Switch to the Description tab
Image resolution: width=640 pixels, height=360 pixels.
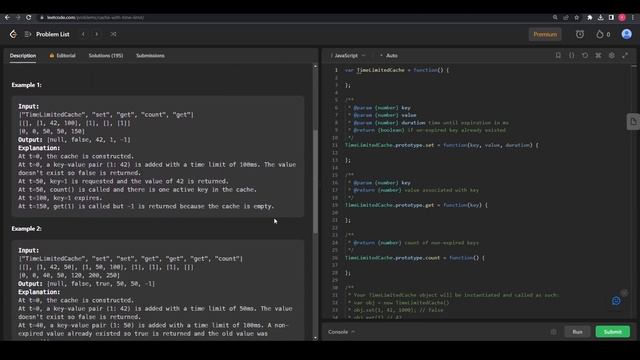click(23, 56)
